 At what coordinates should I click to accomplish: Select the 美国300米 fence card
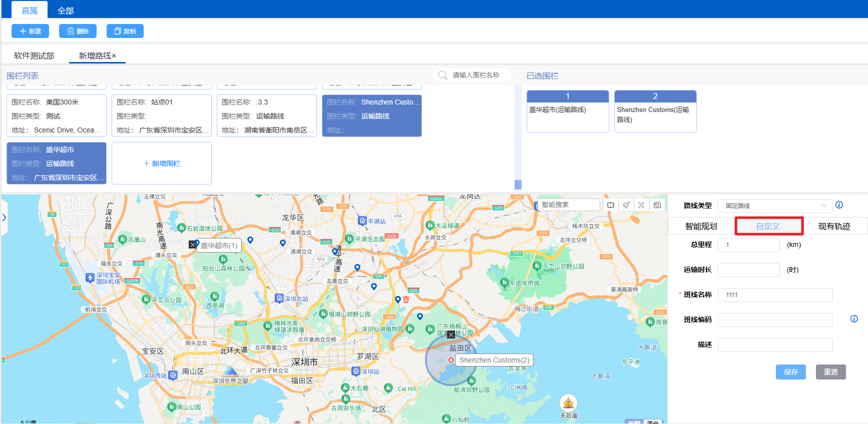point(57,115)
